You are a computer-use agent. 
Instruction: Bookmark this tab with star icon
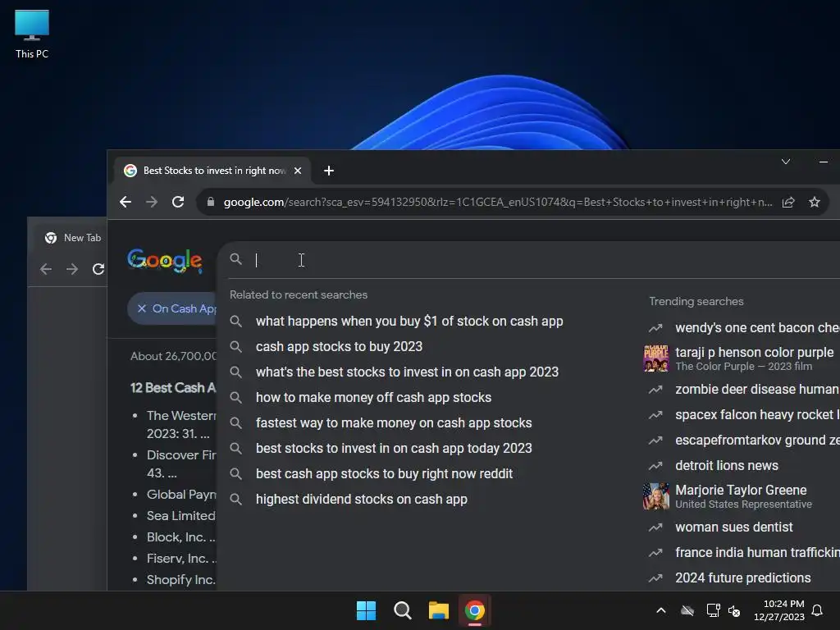click(x=815, y=202)
